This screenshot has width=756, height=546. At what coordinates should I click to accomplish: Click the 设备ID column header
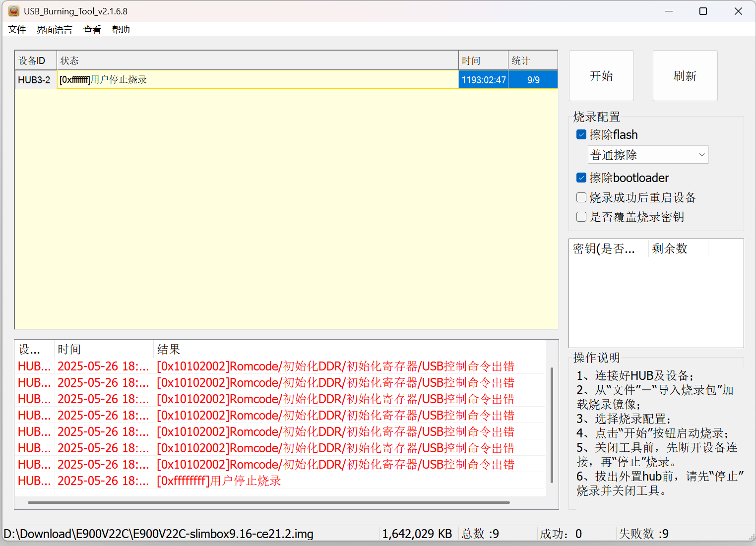coord(36,61)
